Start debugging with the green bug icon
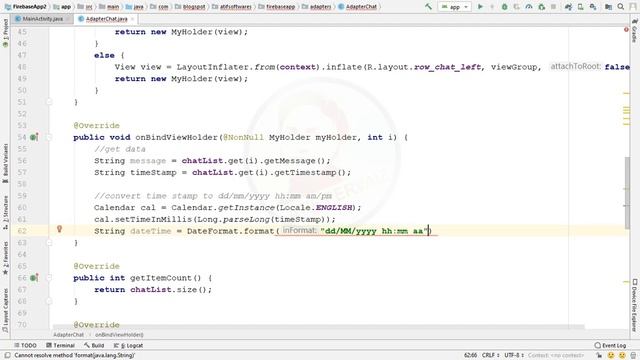 504,7
